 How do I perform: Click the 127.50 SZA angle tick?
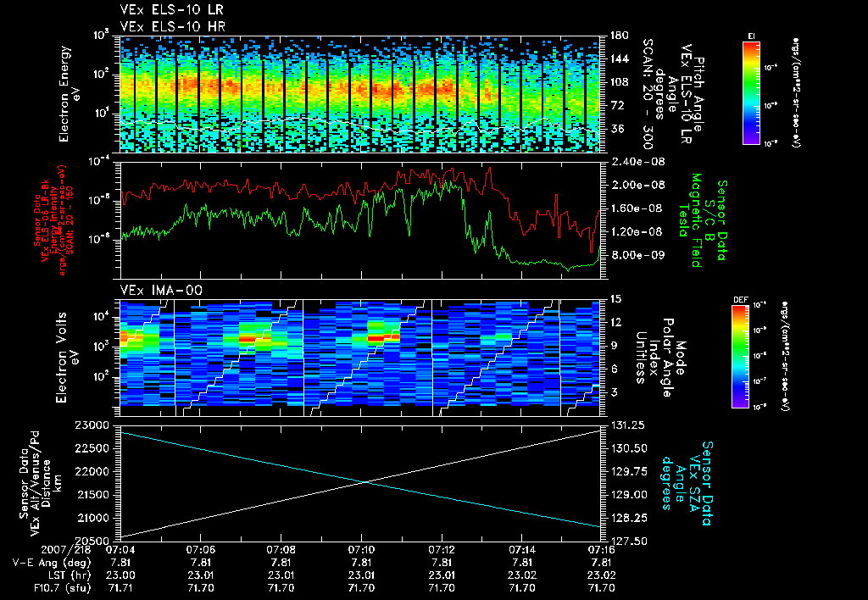pyautogui.click(x=627, y=542)
